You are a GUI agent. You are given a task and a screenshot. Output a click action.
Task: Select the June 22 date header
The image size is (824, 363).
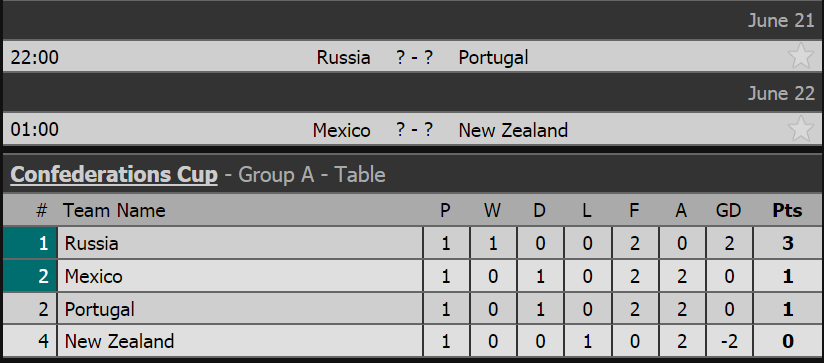click(781, 93)
